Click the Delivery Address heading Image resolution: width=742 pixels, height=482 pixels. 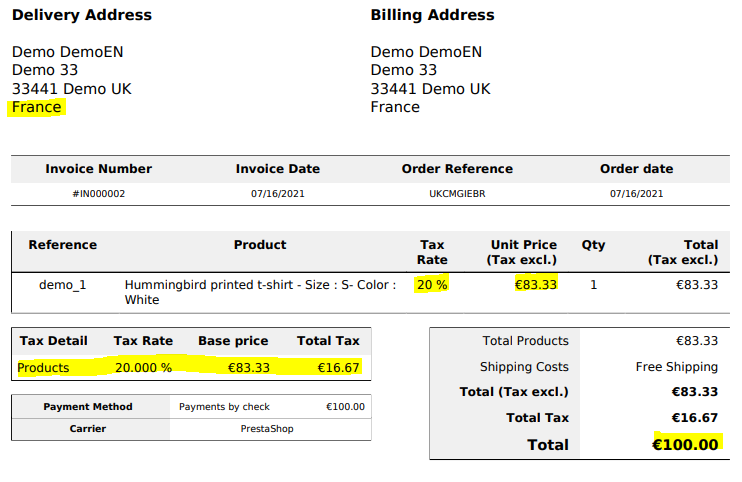[82, 15]
